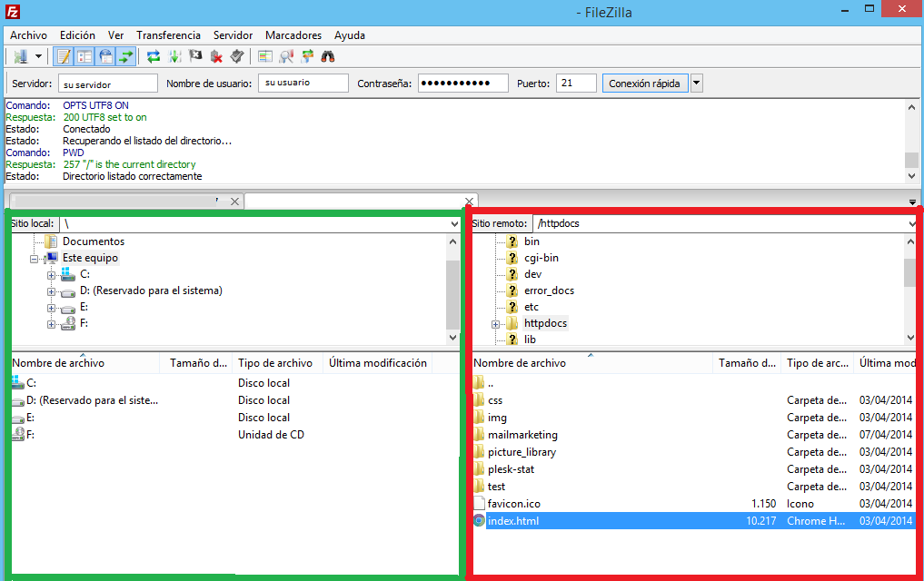Disconnect from the current server
924x581 pixels.
point(216,56)
